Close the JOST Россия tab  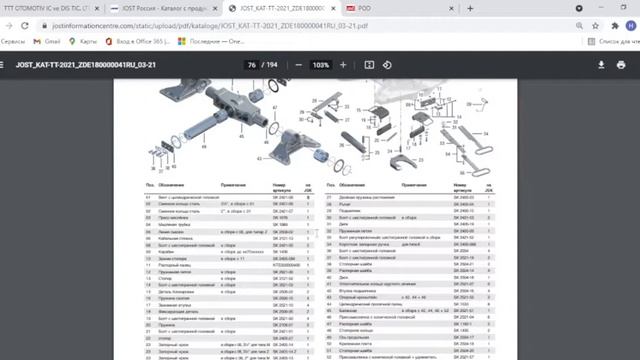pos(215,8)
